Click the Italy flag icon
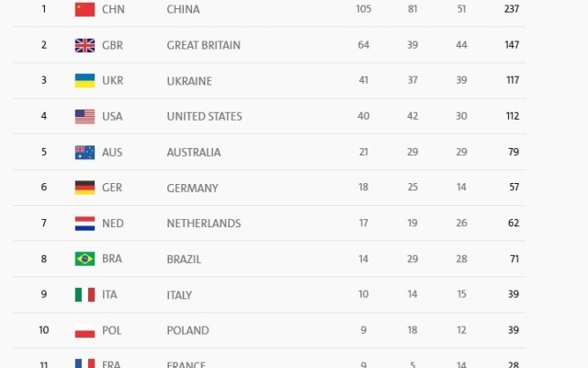 pos(85,294)
